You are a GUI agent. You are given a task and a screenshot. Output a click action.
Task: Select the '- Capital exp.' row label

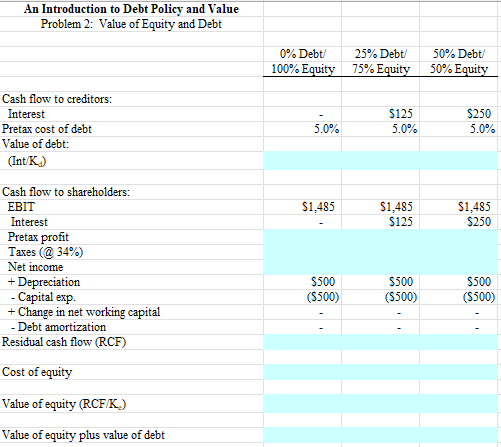point(43,297)
